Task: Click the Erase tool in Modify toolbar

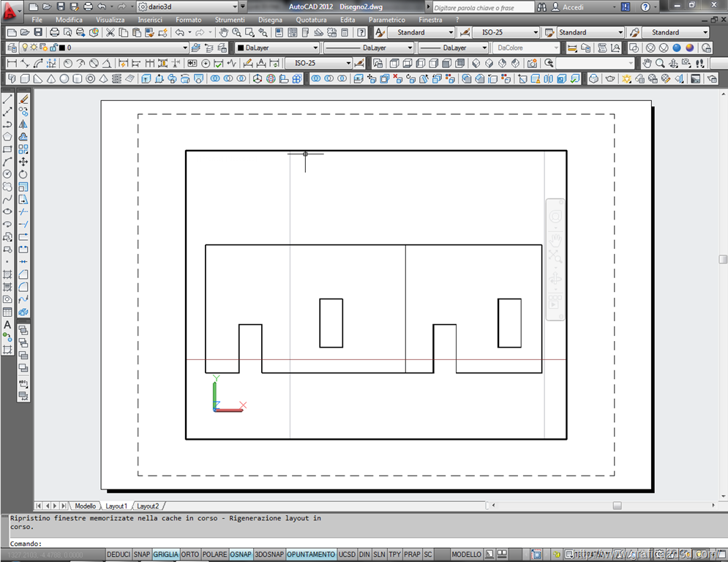Action: (x=23, y=99)
